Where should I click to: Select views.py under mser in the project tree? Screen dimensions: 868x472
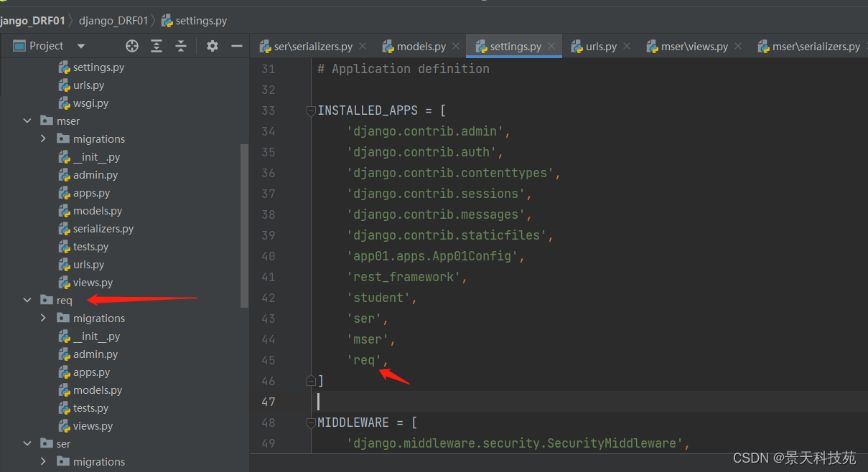(x=92, y=282)
